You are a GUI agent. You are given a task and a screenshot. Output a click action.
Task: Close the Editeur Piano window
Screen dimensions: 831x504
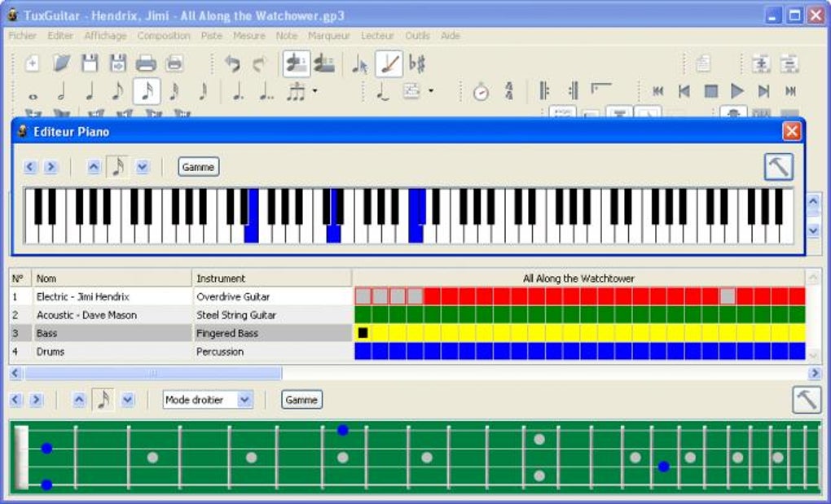pyautogui.click(x=792, y=131)
